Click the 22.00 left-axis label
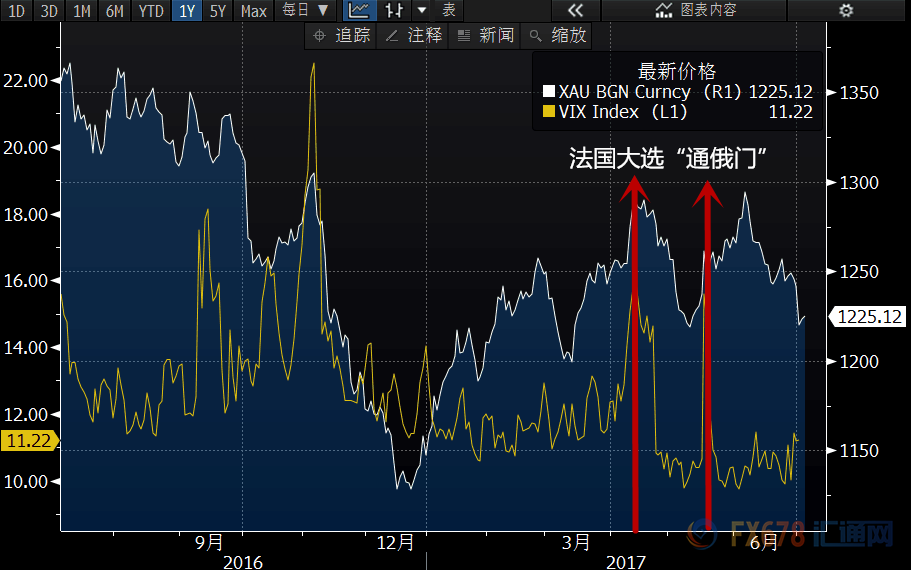Screen dimensions: 911x570 [x=25, y=81]
